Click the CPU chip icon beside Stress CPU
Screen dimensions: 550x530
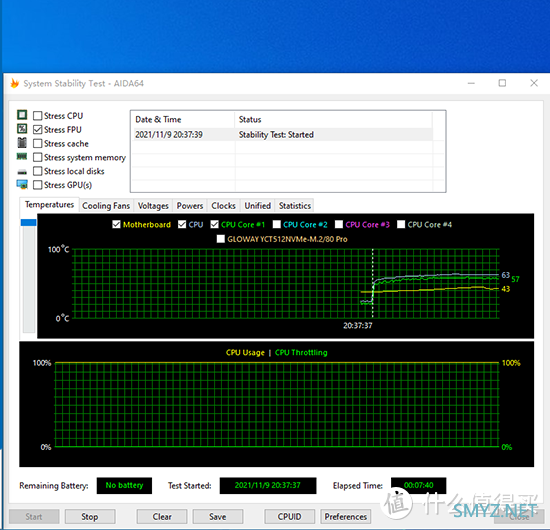point(22,115)
